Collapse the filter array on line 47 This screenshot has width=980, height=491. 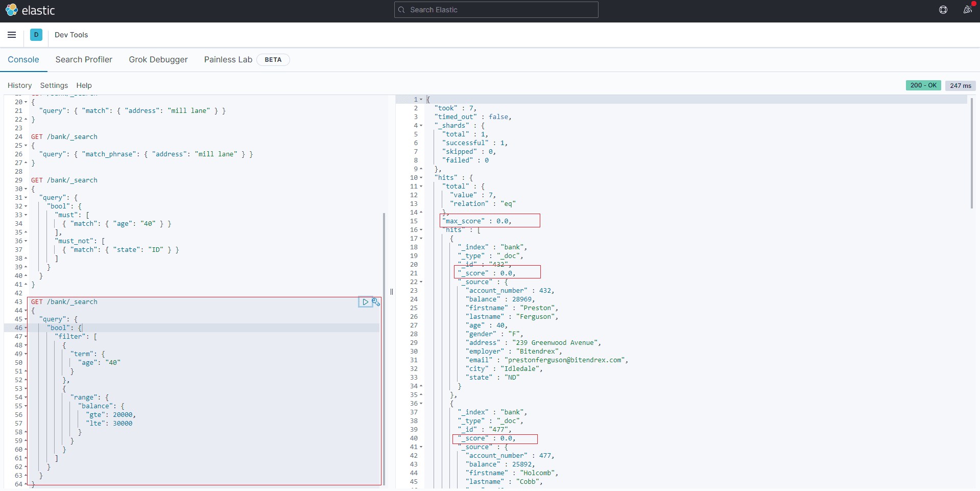coord(26,337)
